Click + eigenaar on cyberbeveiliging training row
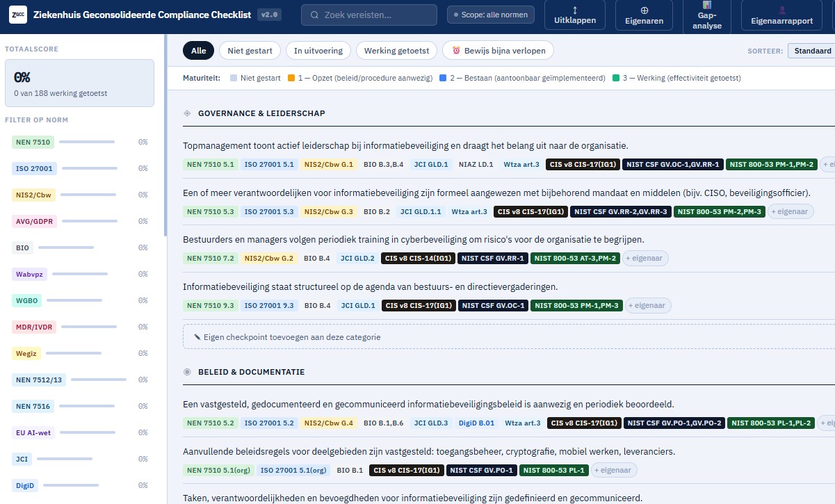Image resolution: width=835 pixels, height=504 pixels. 645,258
